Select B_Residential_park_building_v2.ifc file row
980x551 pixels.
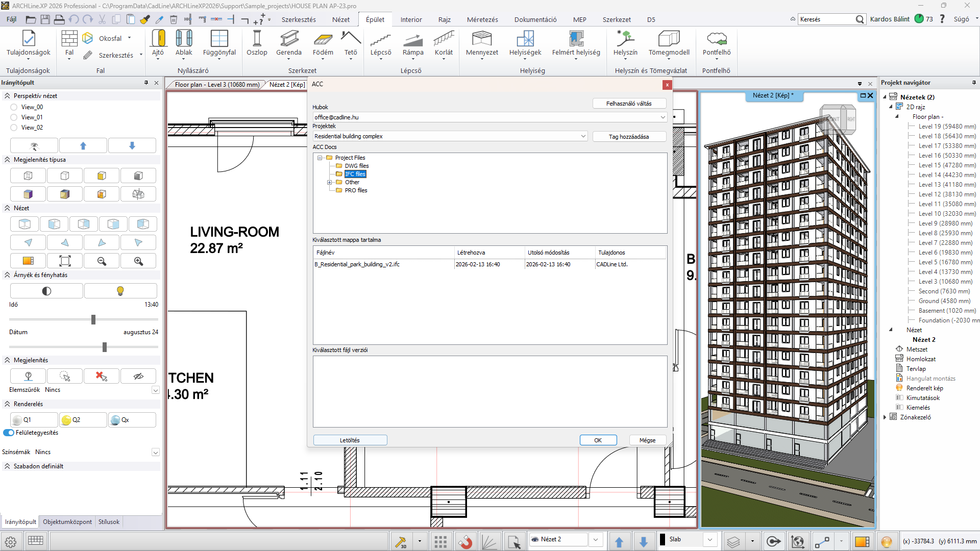[357, 264]
